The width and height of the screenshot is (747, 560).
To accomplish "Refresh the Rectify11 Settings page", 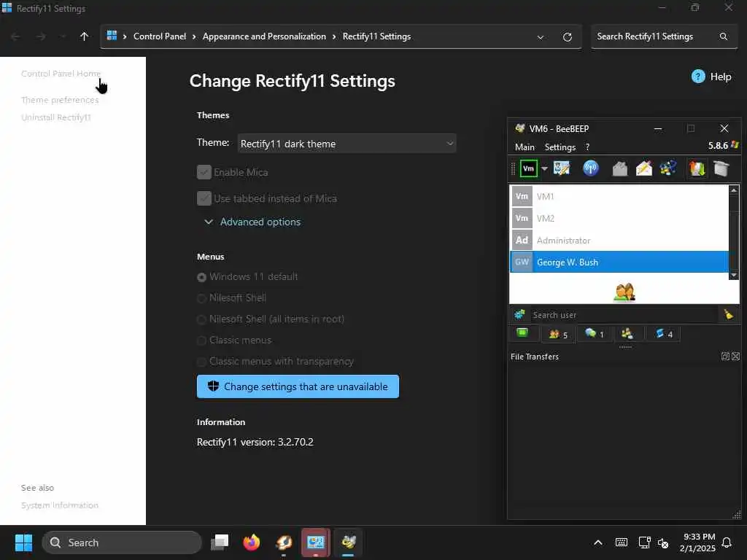I will [x=568, y=37].
